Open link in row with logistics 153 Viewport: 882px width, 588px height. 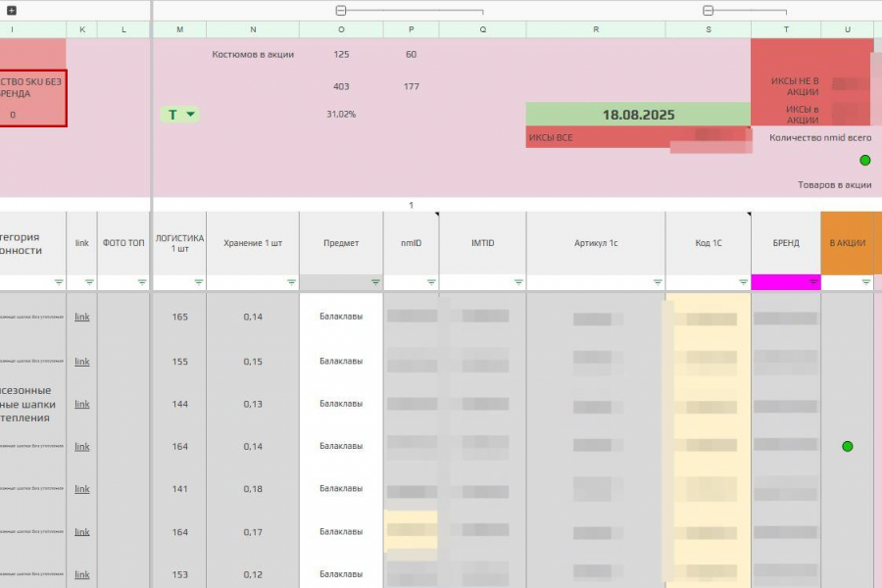click(x=82, y=574)
